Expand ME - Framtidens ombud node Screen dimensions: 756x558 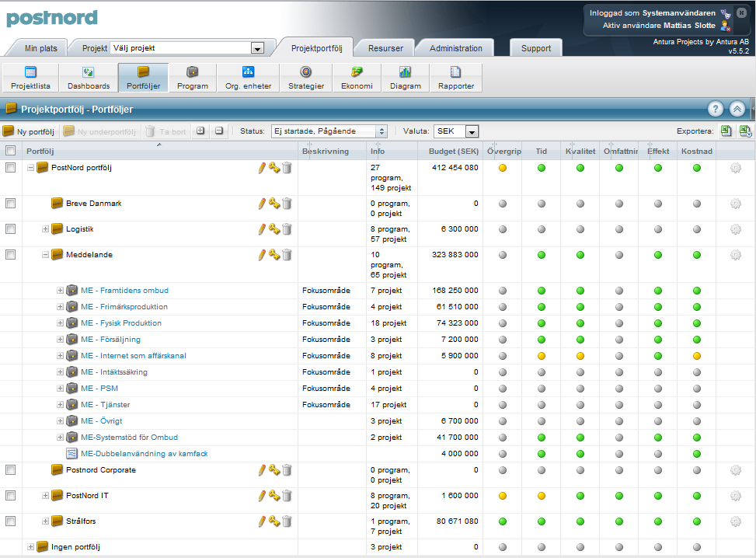pyautogui.click(x=61, y=291)
